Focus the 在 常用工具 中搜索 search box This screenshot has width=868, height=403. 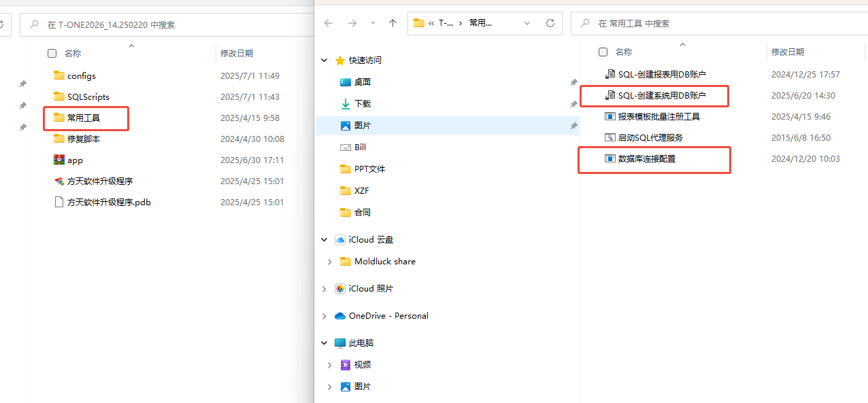click(719, 23)
